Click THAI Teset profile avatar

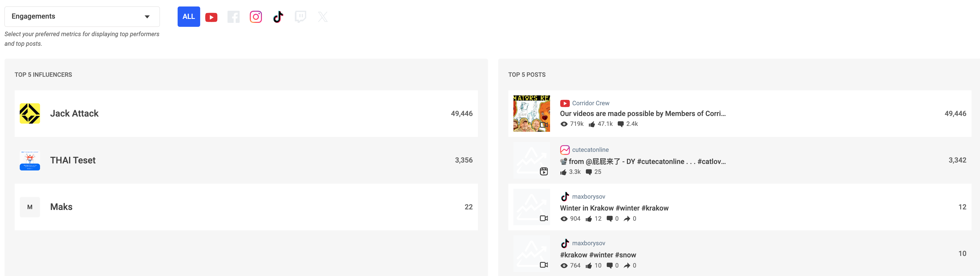(x=30, y=160)
